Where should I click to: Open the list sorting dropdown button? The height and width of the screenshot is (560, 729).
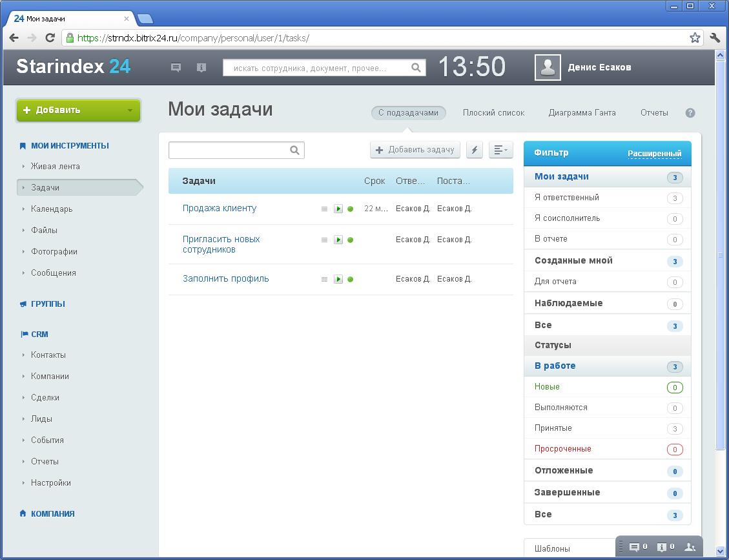[500, 150]
